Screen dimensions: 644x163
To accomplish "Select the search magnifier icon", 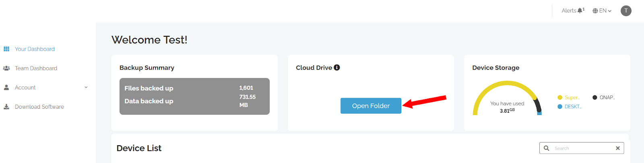I will pyautogui.click(x=547, y=148).
